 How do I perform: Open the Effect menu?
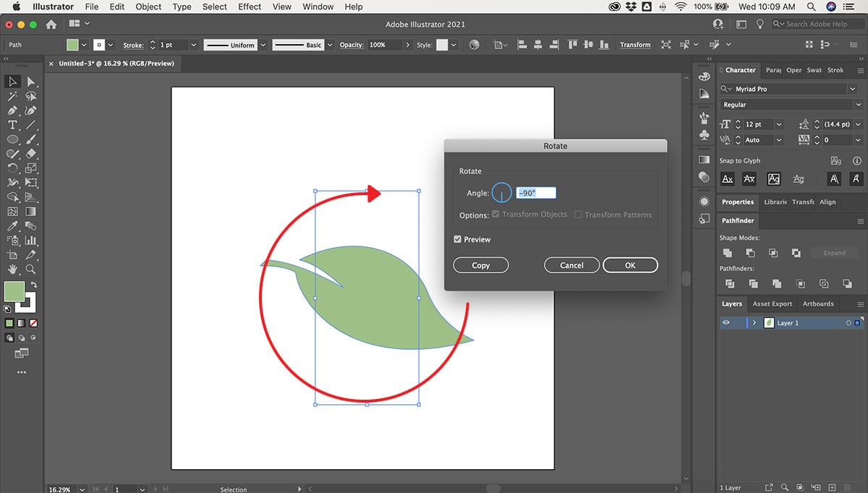pyautogui.click(x=250, y=7)
